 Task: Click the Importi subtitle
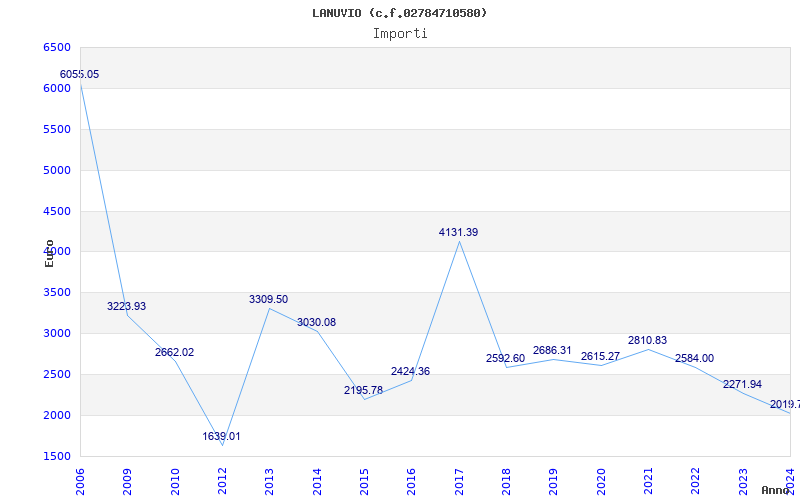pyautogui.click(x=400, y=34)
